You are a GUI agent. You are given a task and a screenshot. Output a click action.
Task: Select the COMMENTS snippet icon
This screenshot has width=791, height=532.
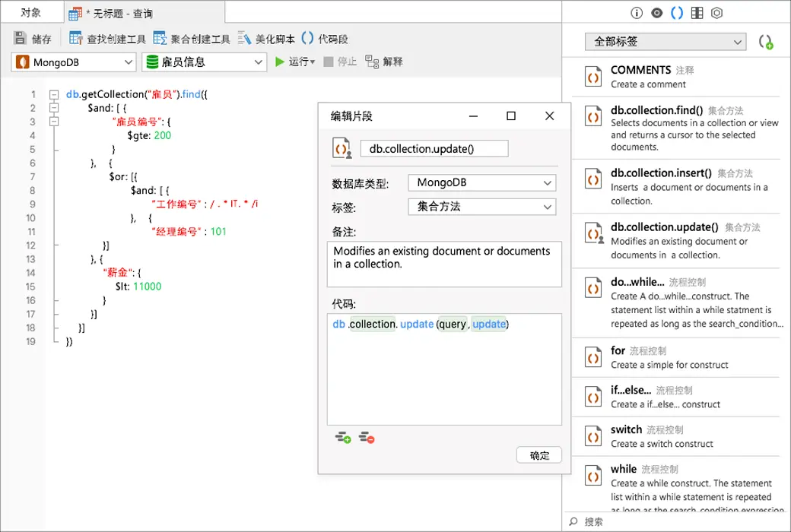(593, 77)
